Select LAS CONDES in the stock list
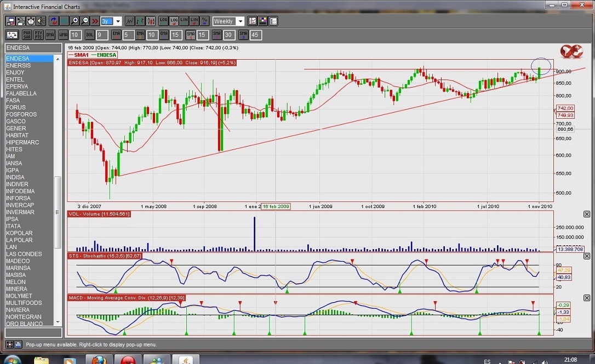595x364 pixels. pos(30,254)
